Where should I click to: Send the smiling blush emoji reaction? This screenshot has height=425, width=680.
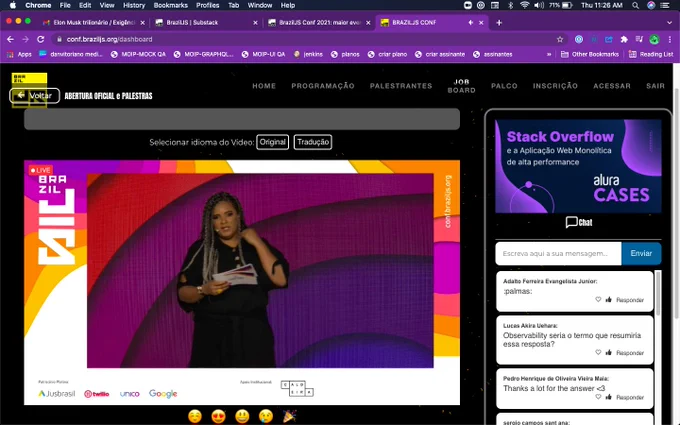(x=195, y=416)
